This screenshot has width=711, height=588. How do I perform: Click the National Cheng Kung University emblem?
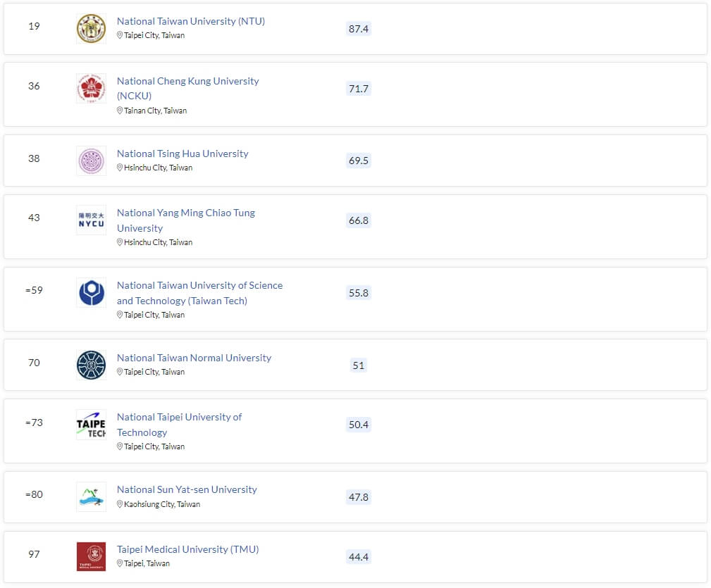tap(91, 89)
